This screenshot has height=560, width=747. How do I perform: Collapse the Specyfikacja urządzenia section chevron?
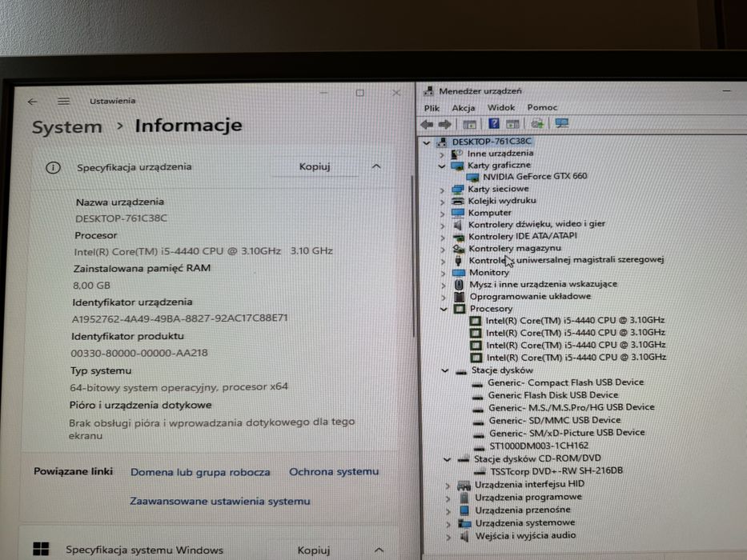[x=376, y=166]
